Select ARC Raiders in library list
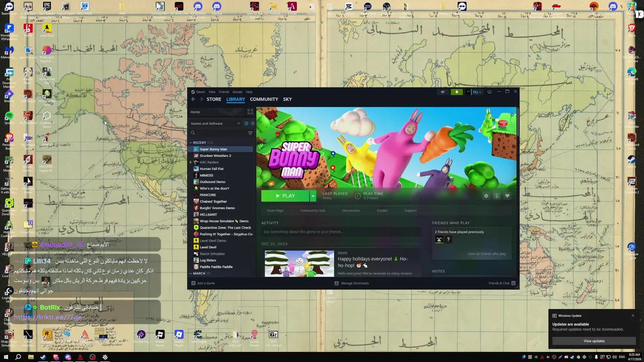644x362 pixels. coord(209,162)
